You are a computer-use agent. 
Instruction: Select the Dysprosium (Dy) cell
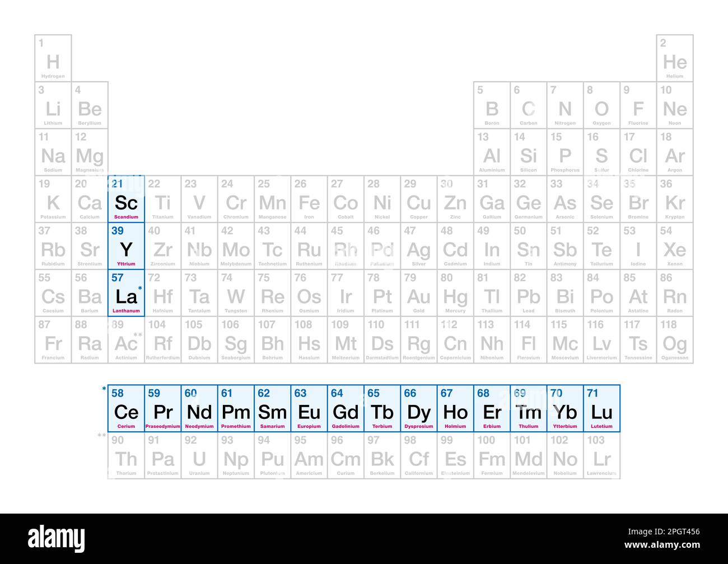pyautogui.click(x=419, y=408)
